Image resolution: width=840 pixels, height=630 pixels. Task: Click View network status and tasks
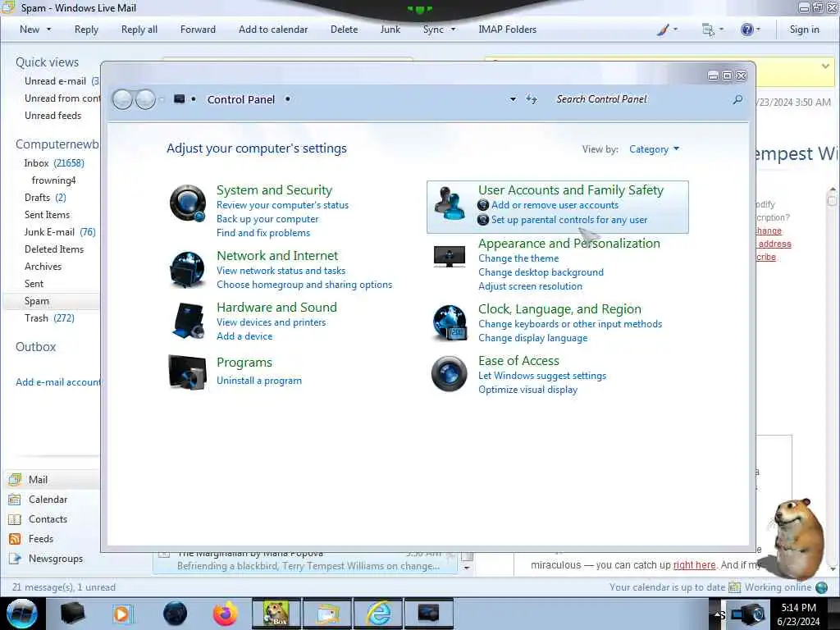[x=281, y=271]
